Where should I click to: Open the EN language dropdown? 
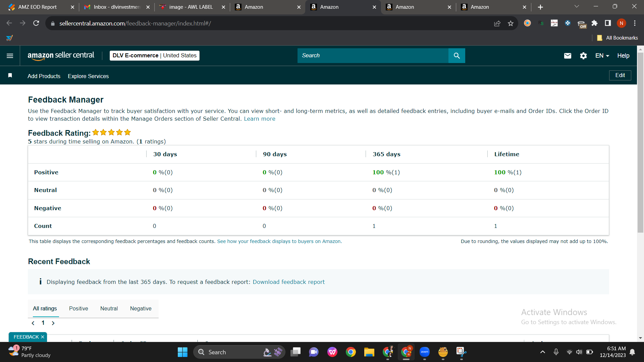point(602,56)
